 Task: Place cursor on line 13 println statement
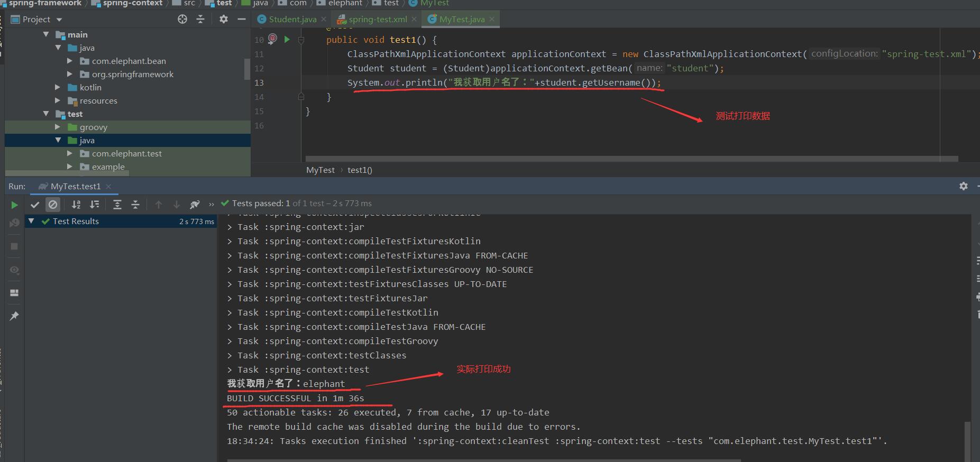tap(503, 82)
